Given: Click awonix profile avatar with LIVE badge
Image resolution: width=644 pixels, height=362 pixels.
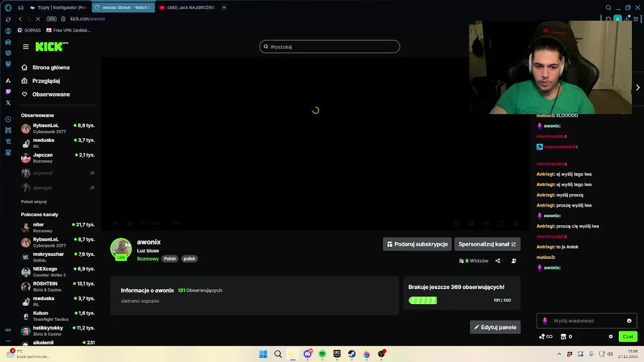Looking at the screenshot, I should point(121,249).
